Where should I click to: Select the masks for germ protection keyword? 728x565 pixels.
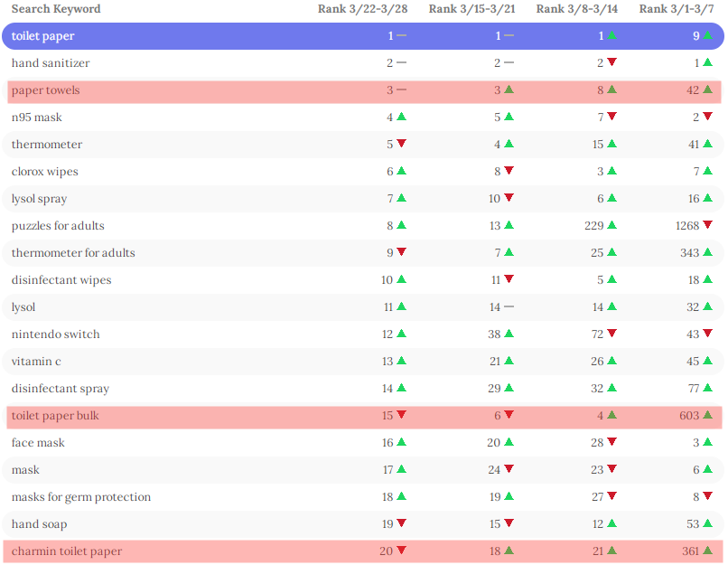click(81, 497)
